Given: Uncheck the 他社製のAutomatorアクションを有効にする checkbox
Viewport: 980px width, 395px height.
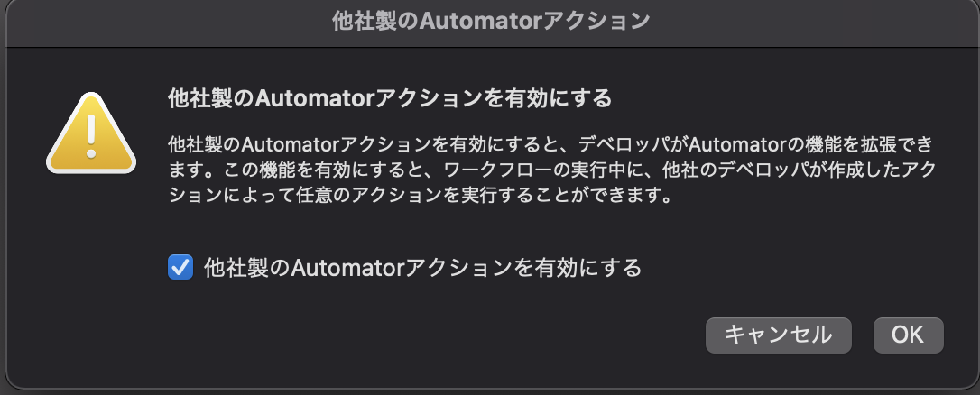Looking at the screenshot, I should 180,267.
